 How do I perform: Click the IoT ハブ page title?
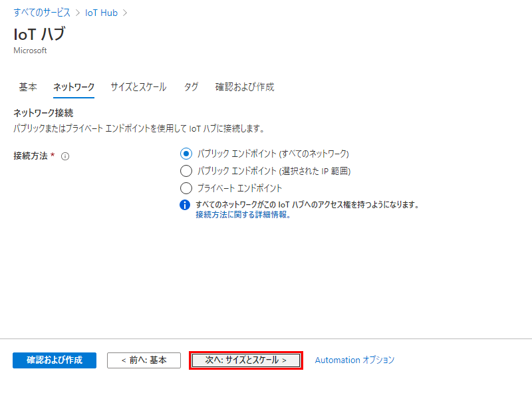(39, 34)
